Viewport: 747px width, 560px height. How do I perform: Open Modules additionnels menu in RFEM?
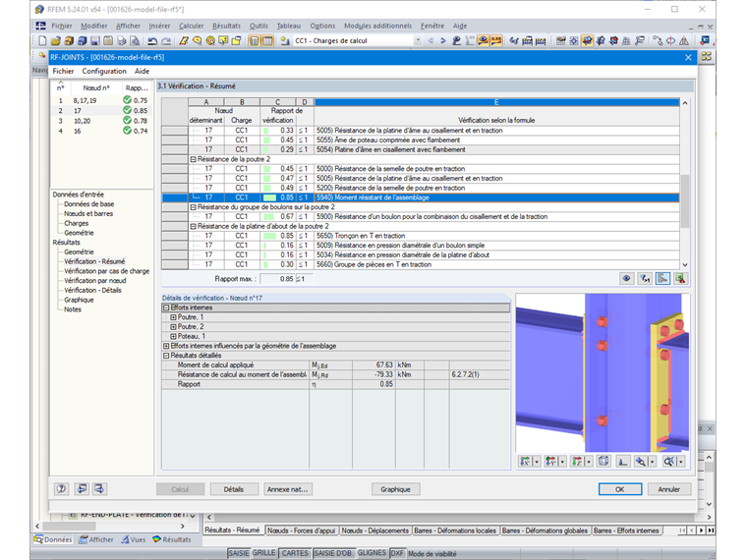coord(377,26)
